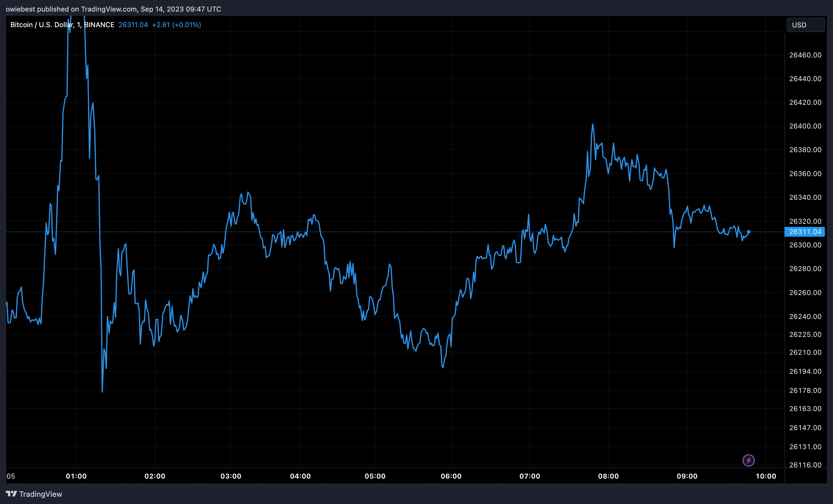Image resolution: width=833 pixels, height=504 pixels.
Task: Click the dotted current price line
Action: 406,232
